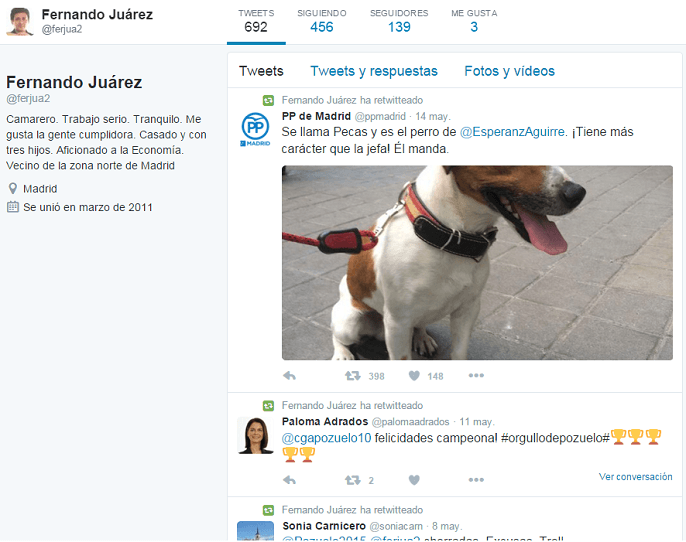Click the @ppmadrid handle
Image resolution: width=686 pixels, height=542 pixels.
(x=380, y=116)
